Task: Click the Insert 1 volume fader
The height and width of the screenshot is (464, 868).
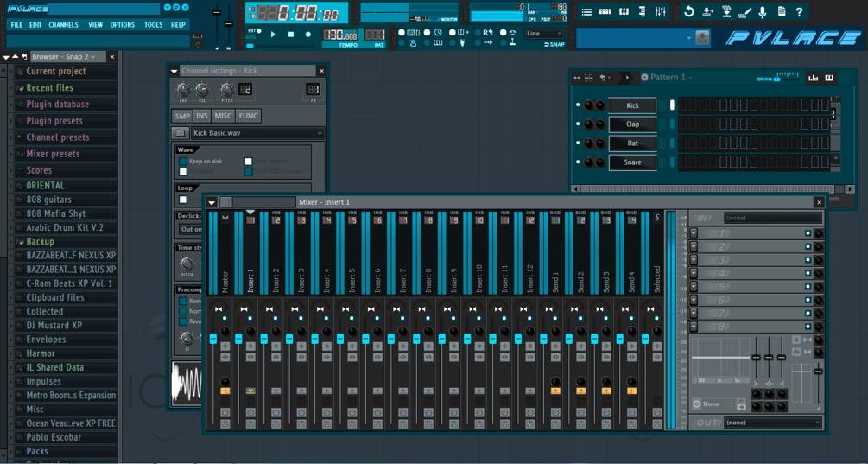Action: point(238,339)
